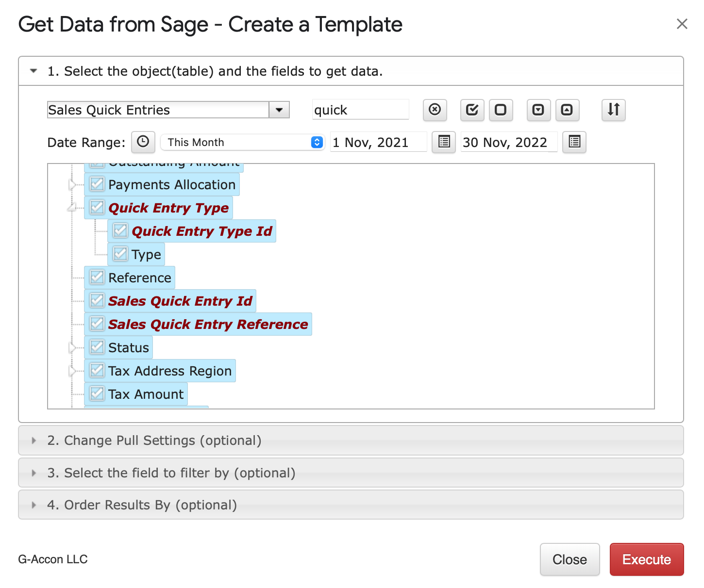Clear the search filter with the X icon
The width and height of the screenshot is (704, 588).
(435, 110)
